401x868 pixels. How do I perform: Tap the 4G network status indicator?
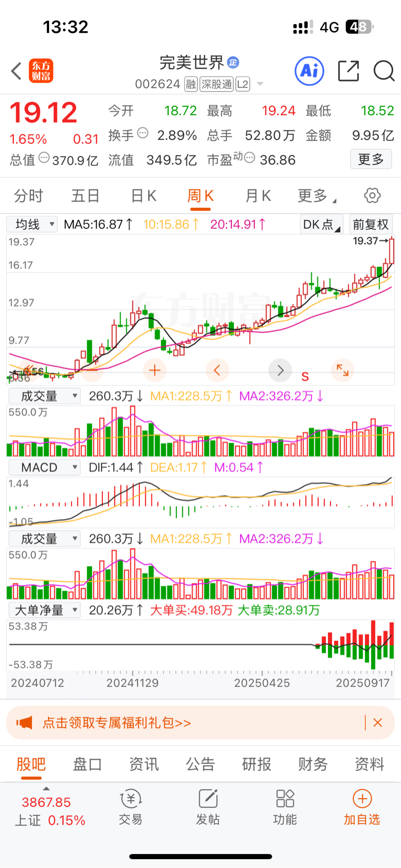pos(329,27)
